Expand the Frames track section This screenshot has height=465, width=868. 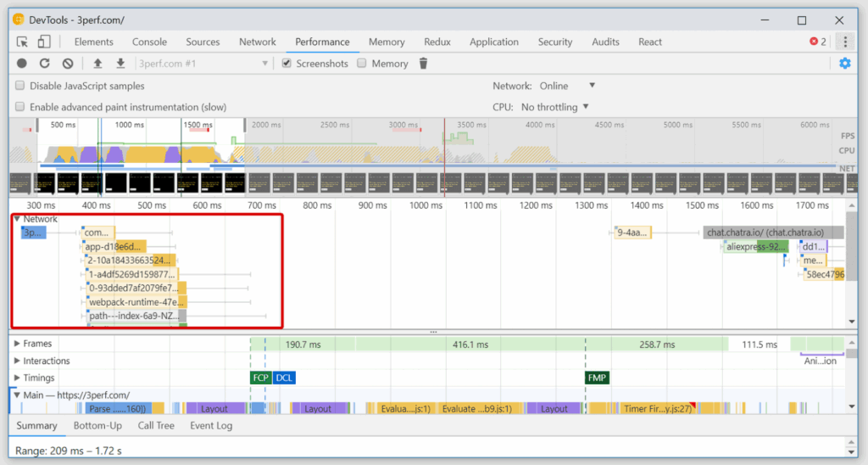16,344
